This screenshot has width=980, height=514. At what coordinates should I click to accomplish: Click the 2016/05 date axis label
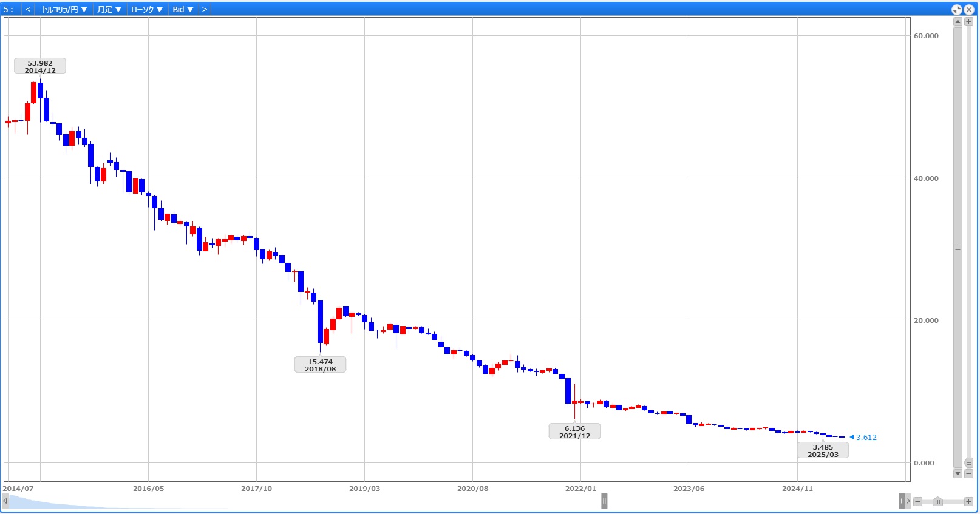click(x=148, y=489)
